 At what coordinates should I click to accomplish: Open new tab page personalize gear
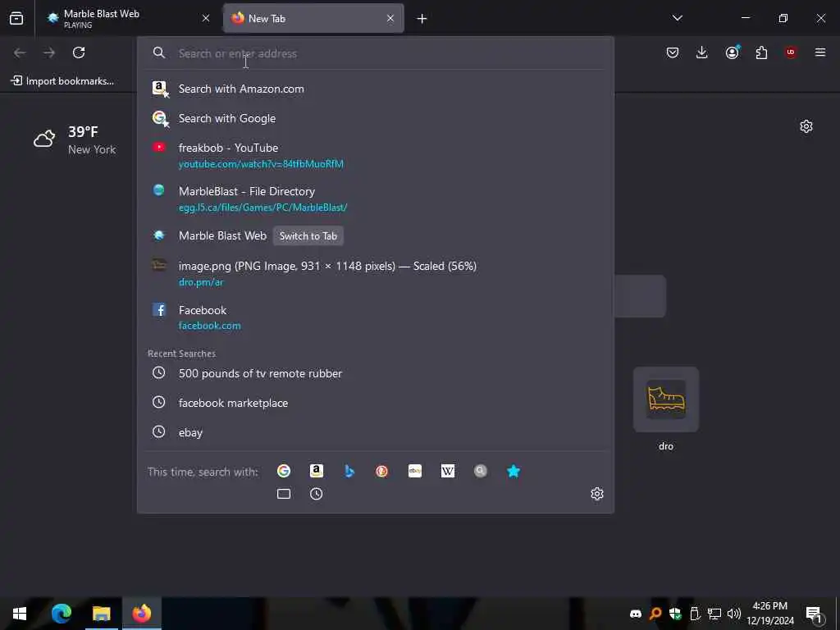(806, 126)
